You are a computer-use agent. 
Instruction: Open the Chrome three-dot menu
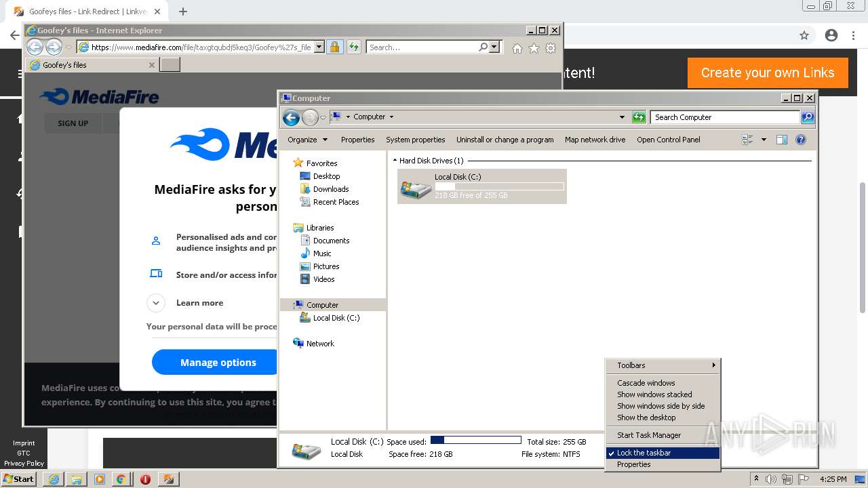(x=854, y=35)
